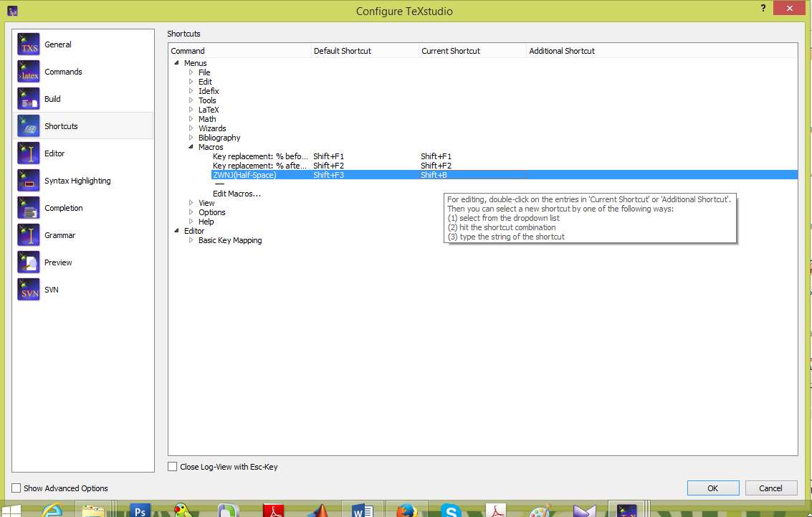Toggle Show Advanced Options checkbox
Screen dimensions: 812x517
click(16, 488)
